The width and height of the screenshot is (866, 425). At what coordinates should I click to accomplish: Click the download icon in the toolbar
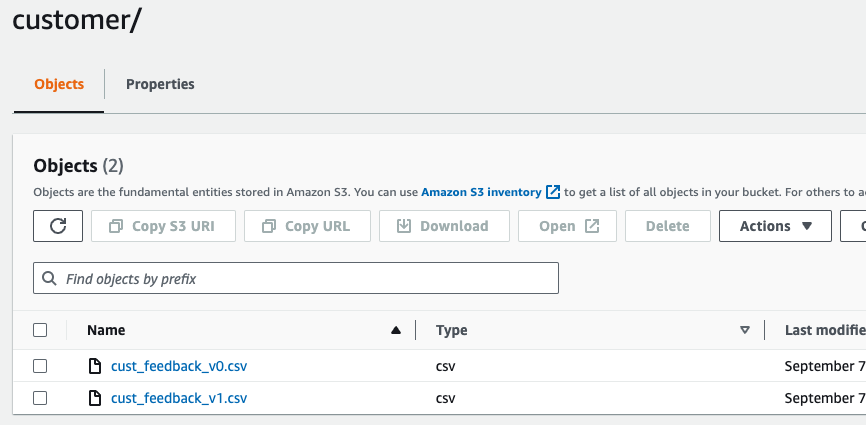[x=404, y=226]
